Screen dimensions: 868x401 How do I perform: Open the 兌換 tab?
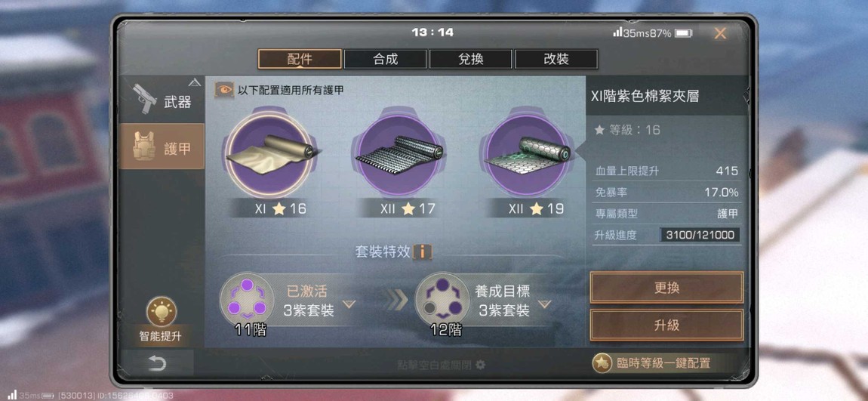[470, 59]
